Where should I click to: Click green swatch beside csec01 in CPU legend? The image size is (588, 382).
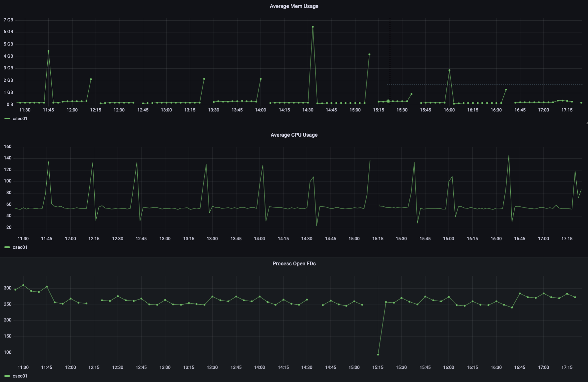[x=7, y=247]
